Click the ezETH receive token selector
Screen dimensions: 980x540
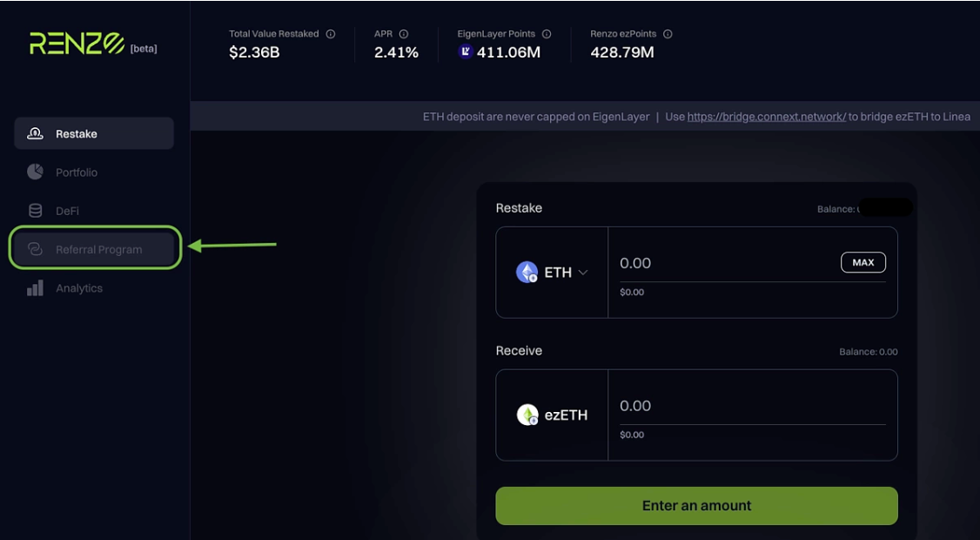pyautogui.click(x=553, y=415)
